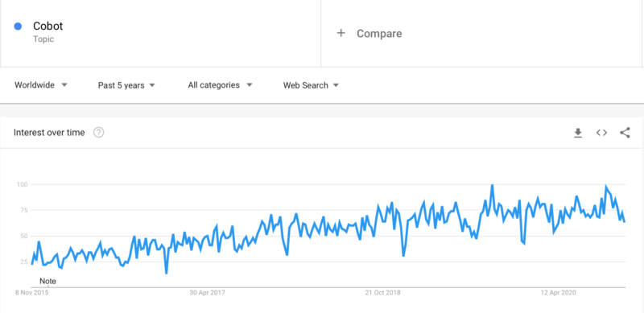644x313 pixels.
Task: Click the blue dot next to Cobot
Action: click(18, 27)
